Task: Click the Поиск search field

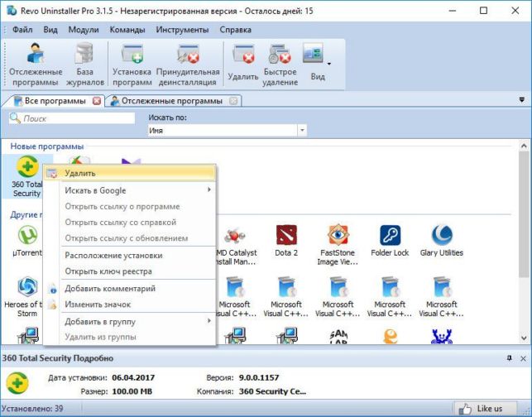Action: (72, 118)
